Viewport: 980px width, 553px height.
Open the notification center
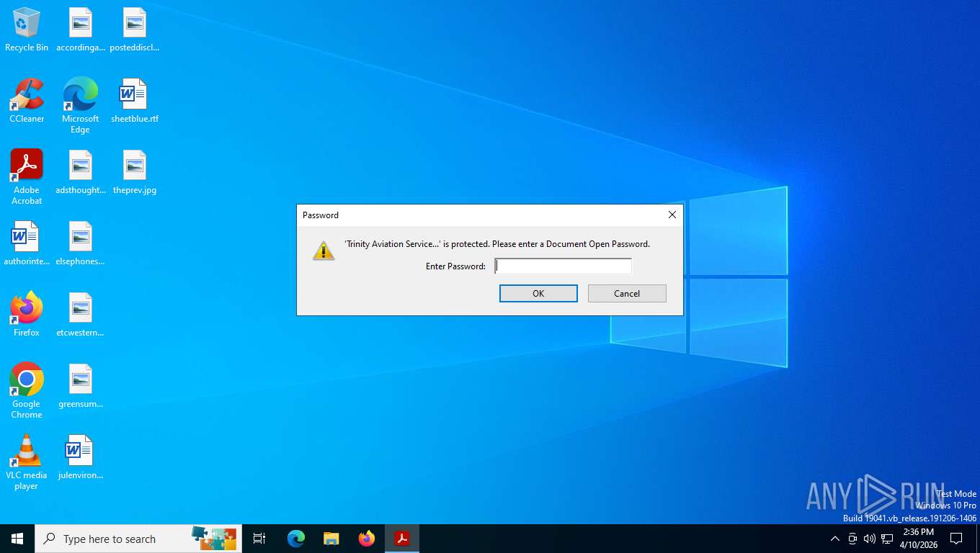click(x=956, y=539)
